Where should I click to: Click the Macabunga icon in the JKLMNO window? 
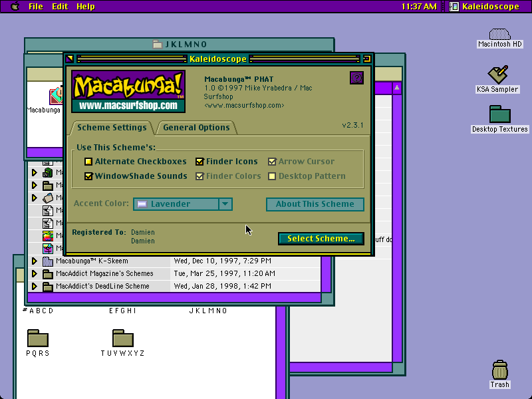pyautogui.click(x=57, y=96)
